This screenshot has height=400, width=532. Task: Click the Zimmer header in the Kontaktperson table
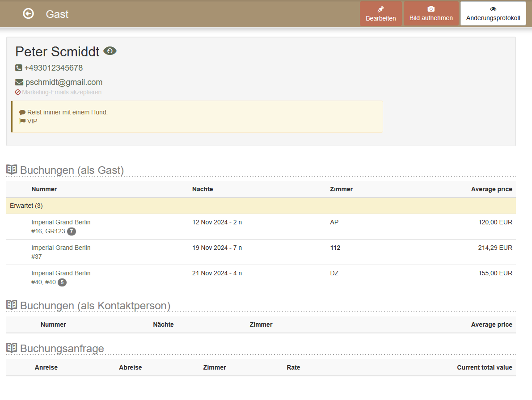click(261, 324)
